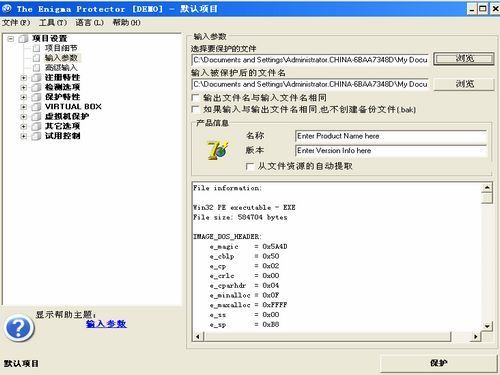The height and width of the screenshot is (375, 500).
Task: Toggle the no-backup (.bak) file checkbox
Action: [196, 109]
